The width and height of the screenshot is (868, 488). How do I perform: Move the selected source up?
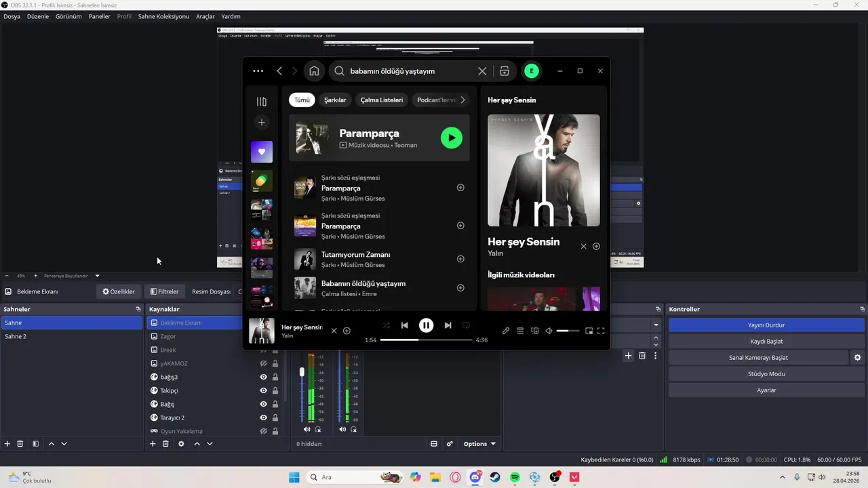(197, 444)
